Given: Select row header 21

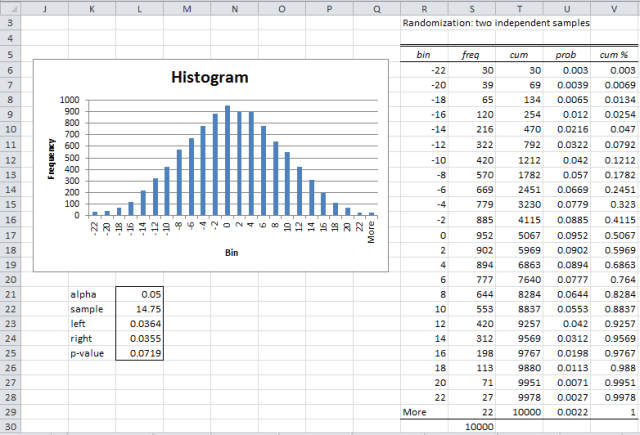Looking at the screenshot, I should 10,294.
